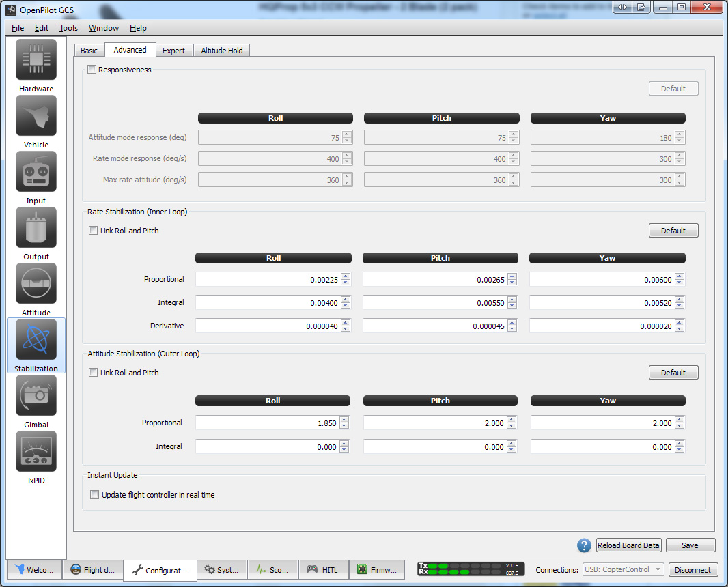The height and width of the screenshot is (587, 728).
Task: Click the Pitch Derivative input field
Action: point(434,326)
